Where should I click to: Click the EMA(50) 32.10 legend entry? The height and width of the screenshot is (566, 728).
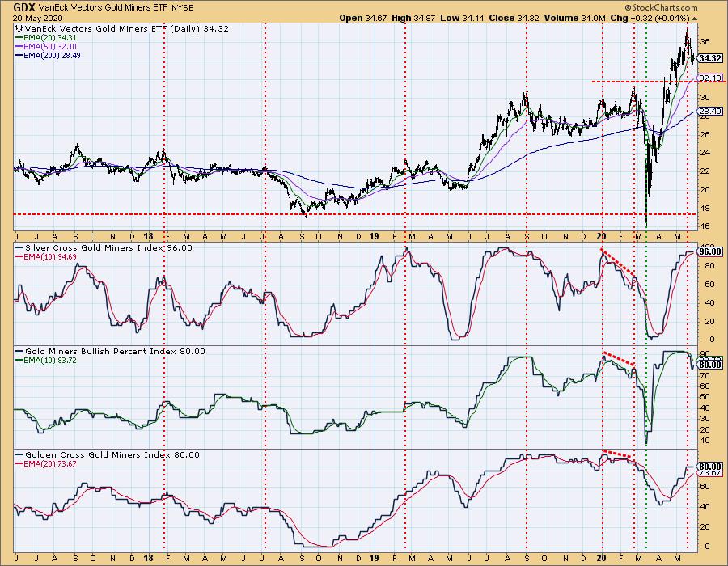click(x=46, y=46)
